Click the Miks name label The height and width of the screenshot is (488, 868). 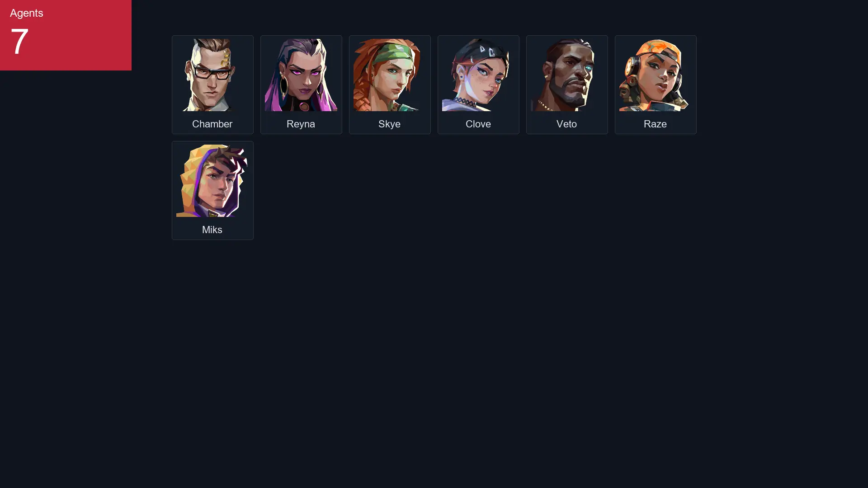tap(212, 230)
